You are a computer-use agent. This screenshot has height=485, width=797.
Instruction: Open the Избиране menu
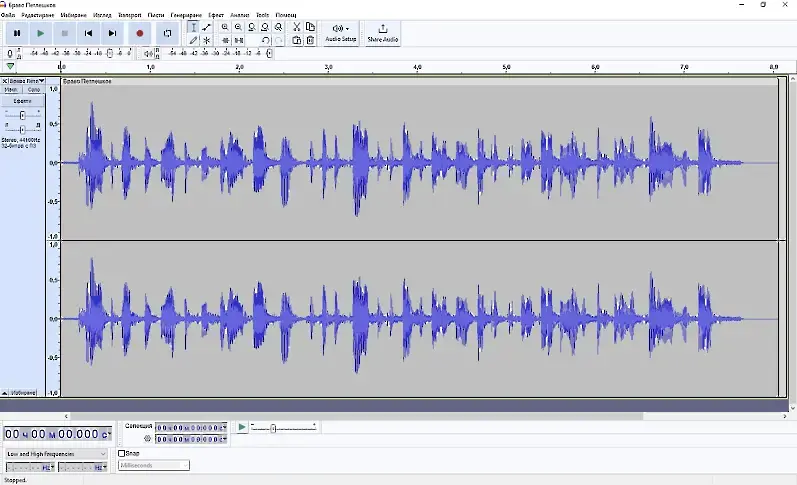point(74,15)
